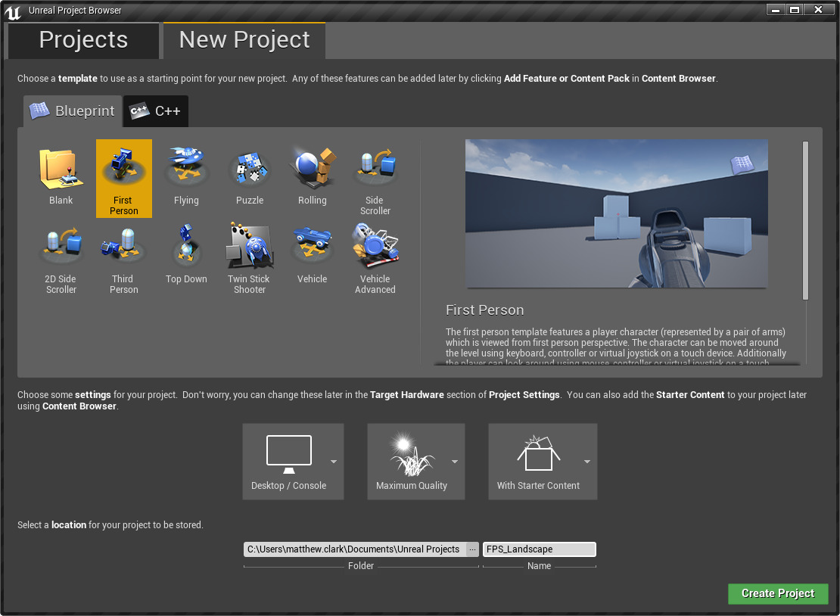Open the quality setting dropdown arrow

click(x=456, y=462)
